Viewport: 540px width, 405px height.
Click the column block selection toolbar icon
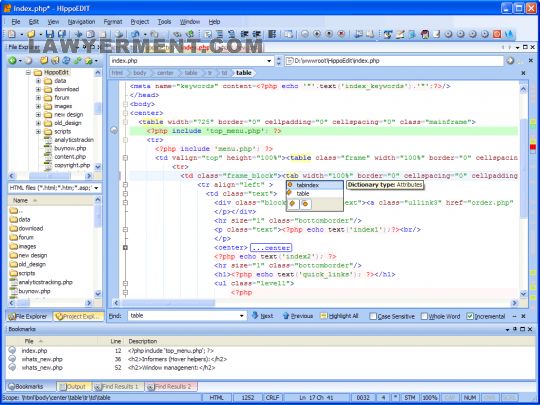pyautogui.click(x=272, y=34)
